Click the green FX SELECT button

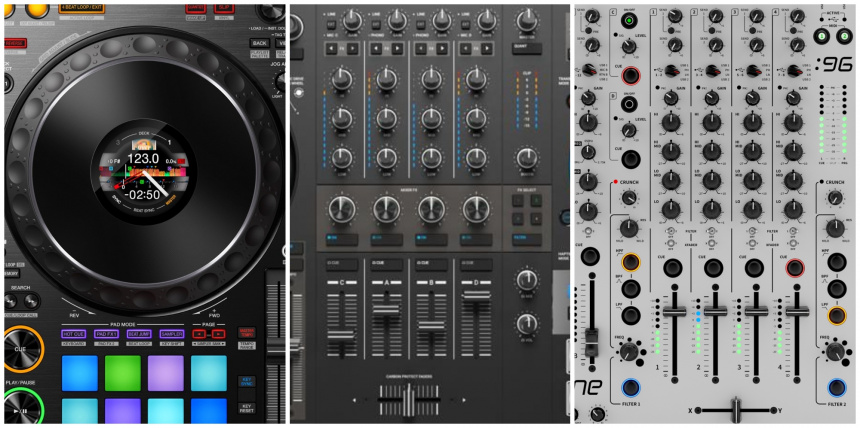[x=535, y=200]
